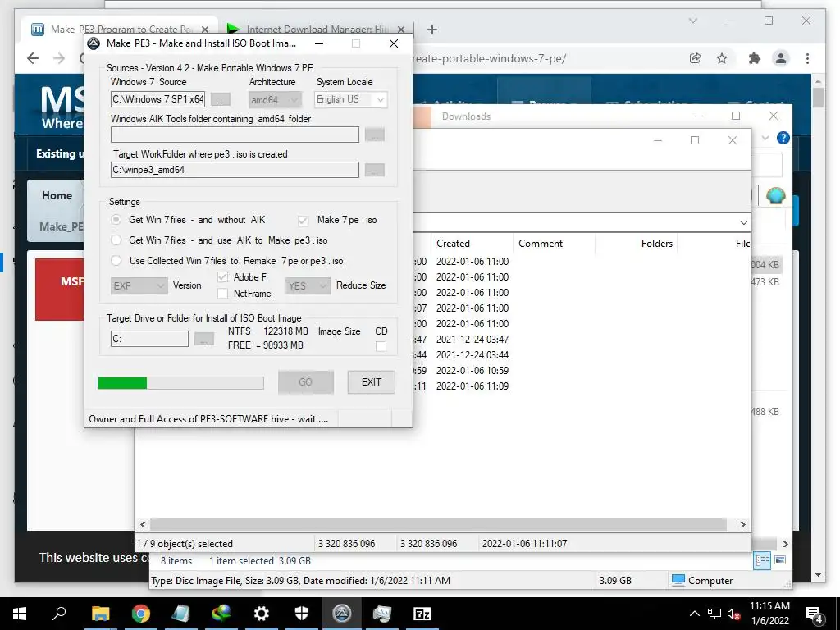Screen dimensions: 840x630
Task: Open Windows Start menu
Action: (20, 614)
